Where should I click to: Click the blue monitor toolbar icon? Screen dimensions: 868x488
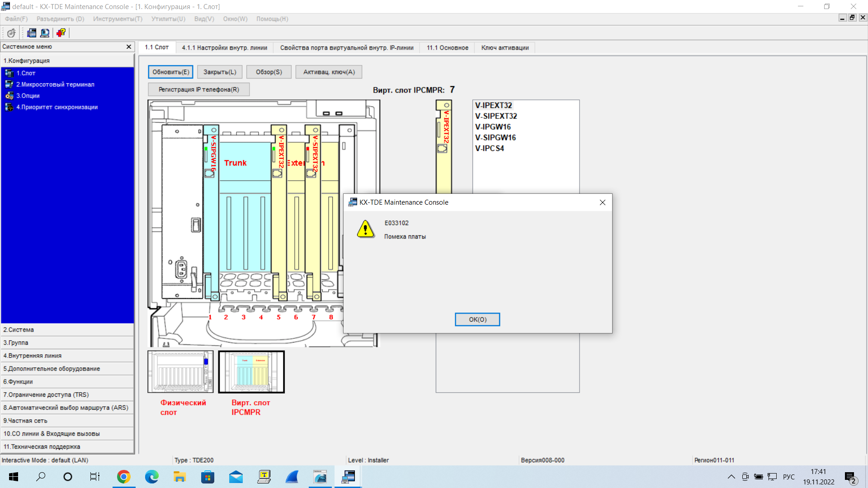pyautogui.click(x=32, y=33)
